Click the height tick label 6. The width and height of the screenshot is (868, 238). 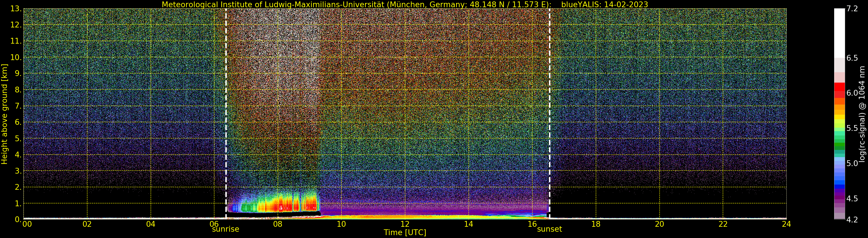click(x=18, y=122)
